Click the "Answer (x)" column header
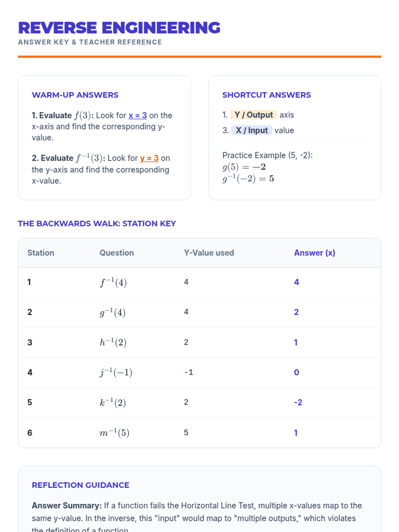This screenshot has width=399, height=532. pos(314,253)
